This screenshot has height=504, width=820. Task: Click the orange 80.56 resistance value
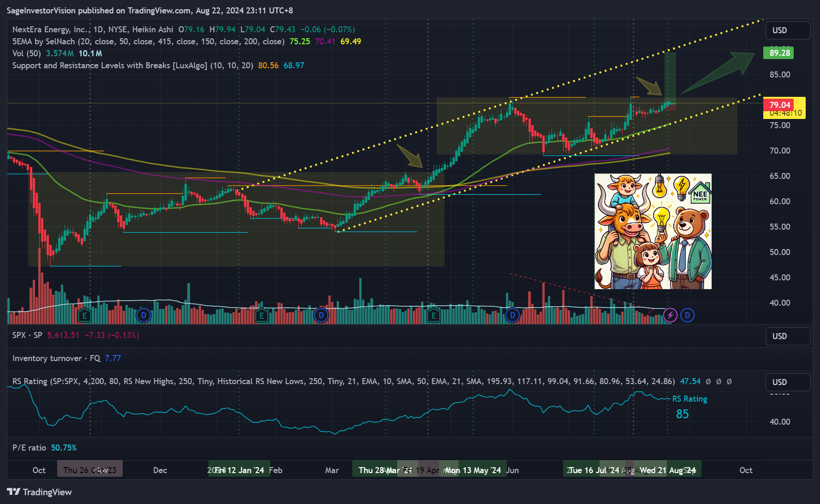pyautogui.click(x=268, y=65)
